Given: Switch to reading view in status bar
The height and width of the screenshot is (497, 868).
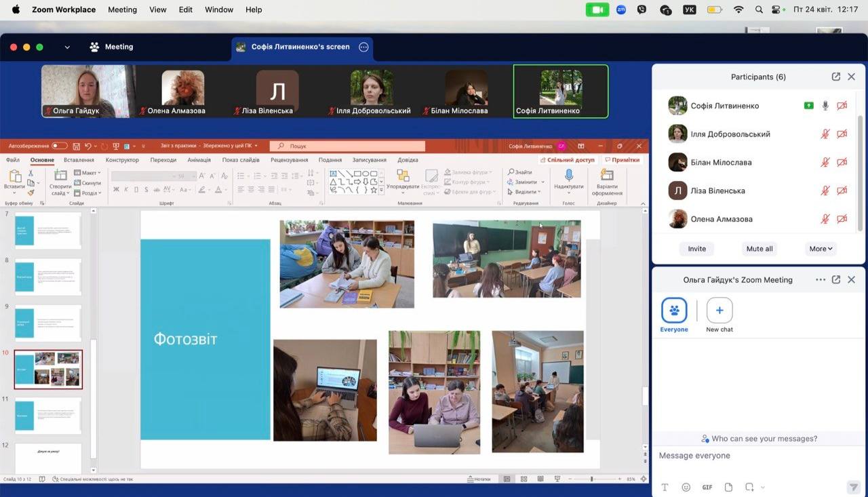Looking at the screenshot, I should point(540,479).
